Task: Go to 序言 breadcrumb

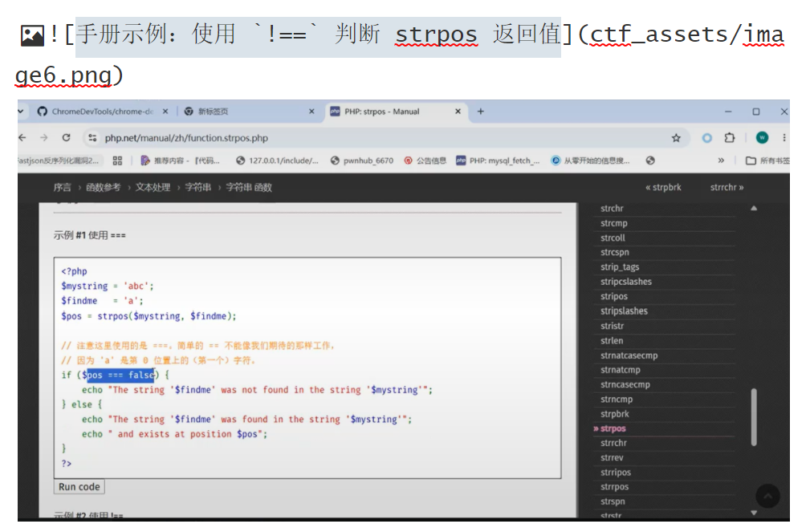Action: [x=63, y=187]
